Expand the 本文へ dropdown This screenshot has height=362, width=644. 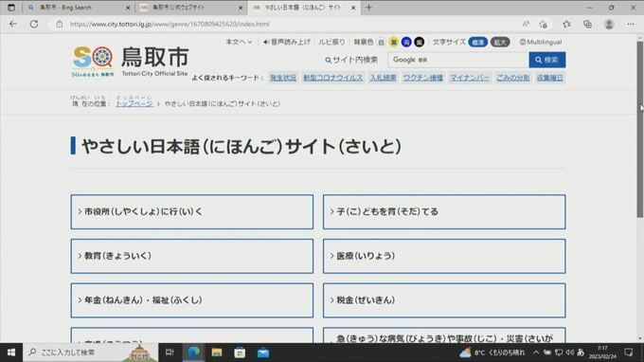239,42
